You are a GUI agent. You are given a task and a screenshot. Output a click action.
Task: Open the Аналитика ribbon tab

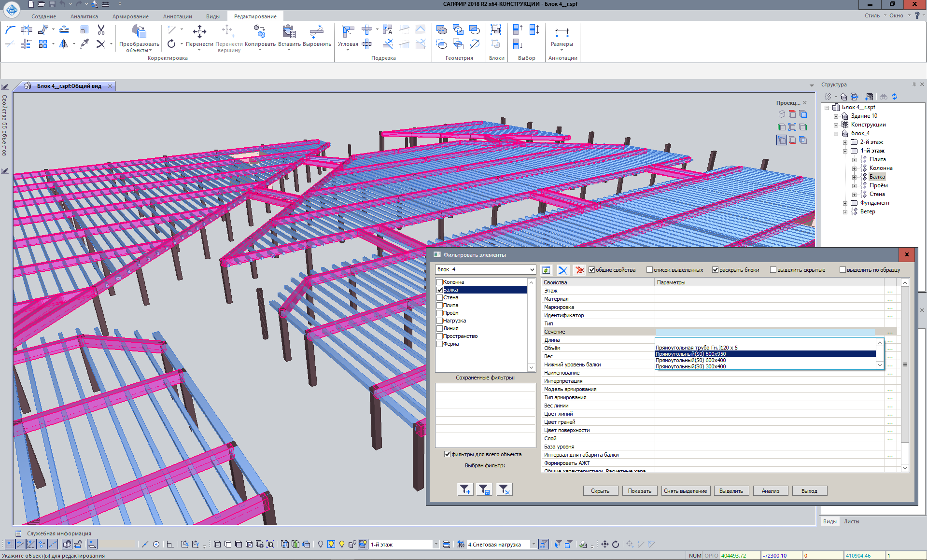(84, 16)
